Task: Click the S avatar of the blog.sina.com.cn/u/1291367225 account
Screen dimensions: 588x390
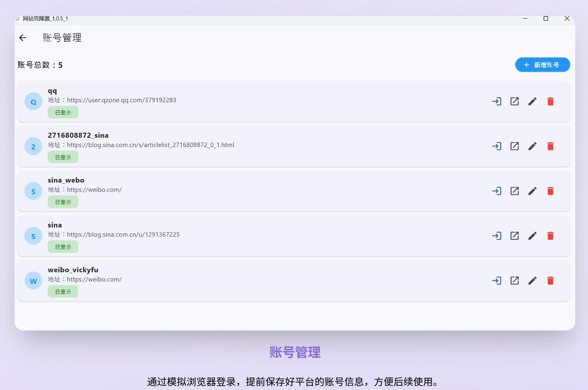Action: point(33,236)
